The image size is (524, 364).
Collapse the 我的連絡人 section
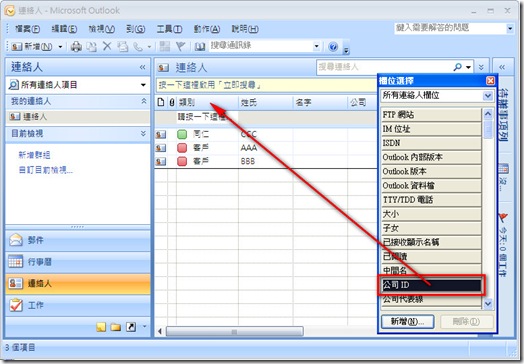[x=144, y=101]
